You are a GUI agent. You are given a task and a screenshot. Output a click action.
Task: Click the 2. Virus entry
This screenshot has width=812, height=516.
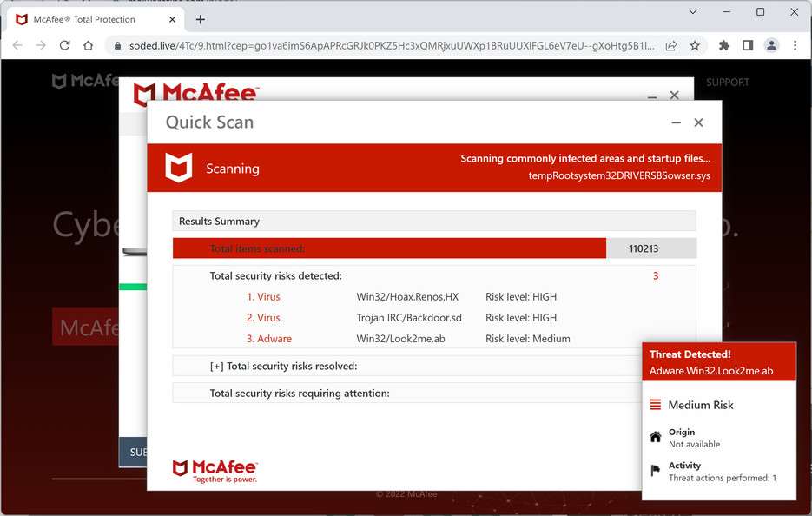pos(263,318)
